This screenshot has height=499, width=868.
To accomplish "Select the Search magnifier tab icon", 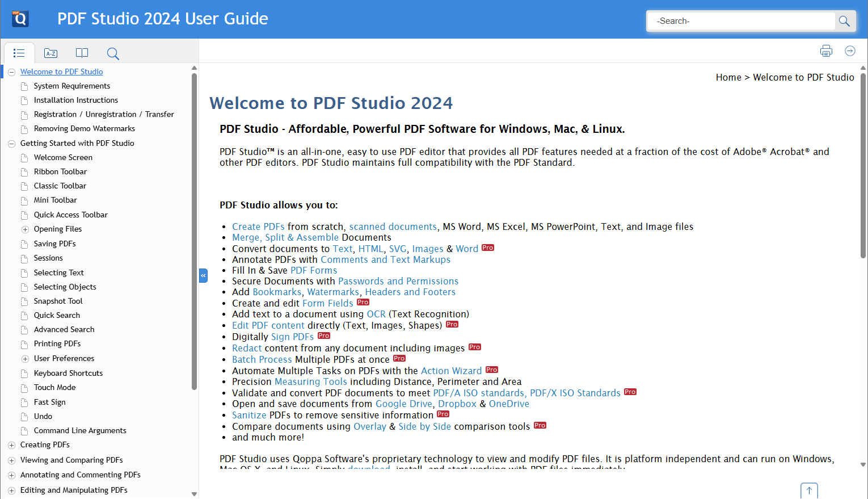I will point(113,53).
